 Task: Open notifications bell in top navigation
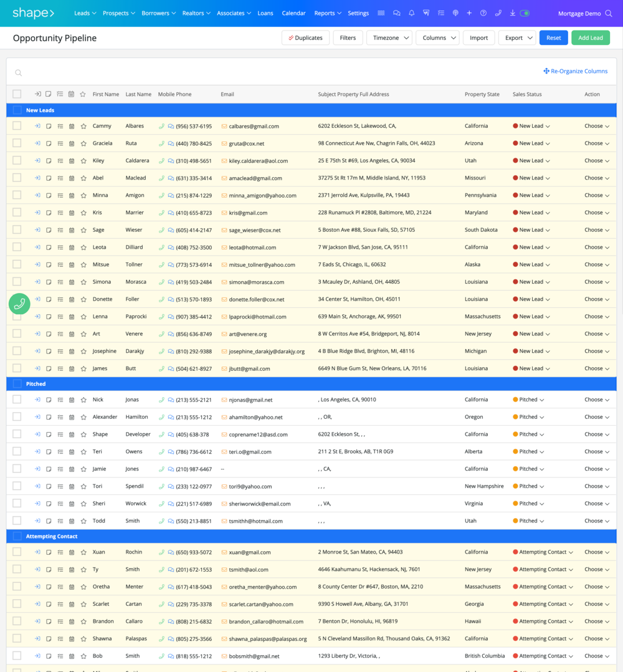(x=411, y=13)
